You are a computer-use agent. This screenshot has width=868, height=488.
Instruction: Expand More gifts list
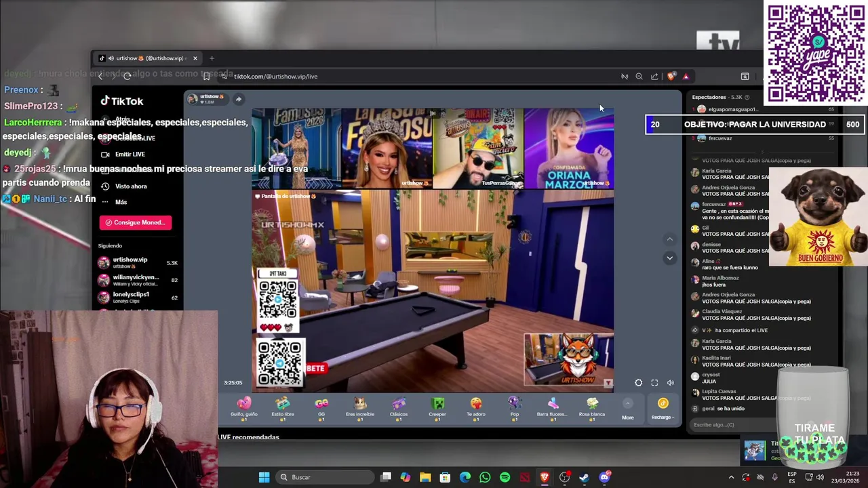click(628, 409)
